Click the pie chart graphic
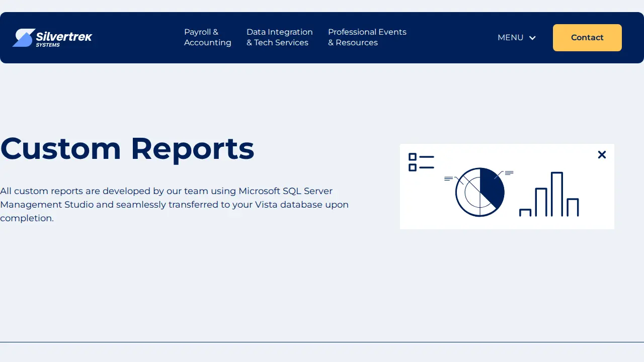Viewport: 644px width, 362px height. pos(479,192)
